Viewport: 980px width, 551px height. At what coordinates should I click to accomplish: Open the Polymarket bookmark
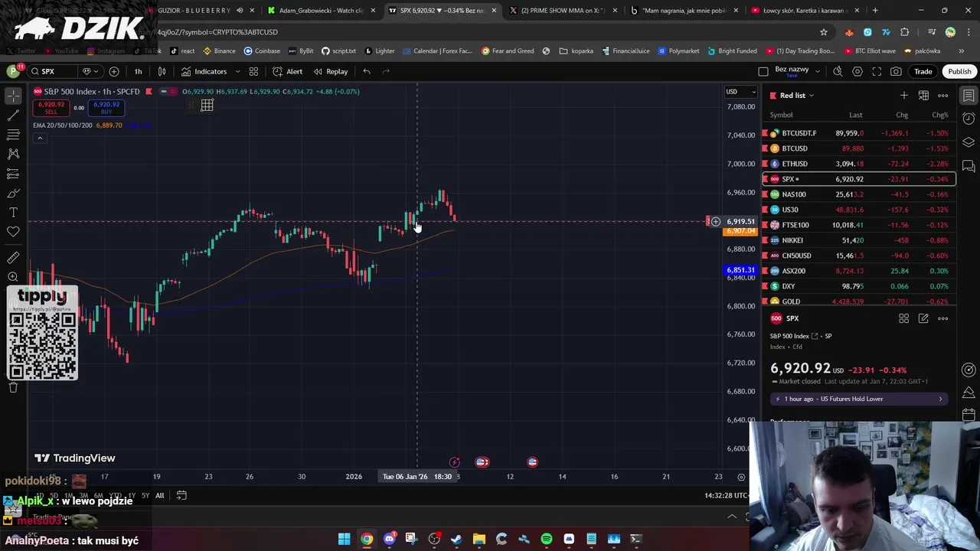(678, 51)
